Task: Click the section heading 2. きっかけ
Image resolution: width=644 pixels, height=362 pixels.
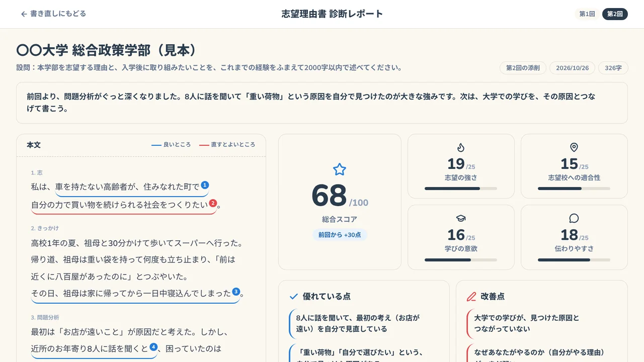Action: [45, 228]
